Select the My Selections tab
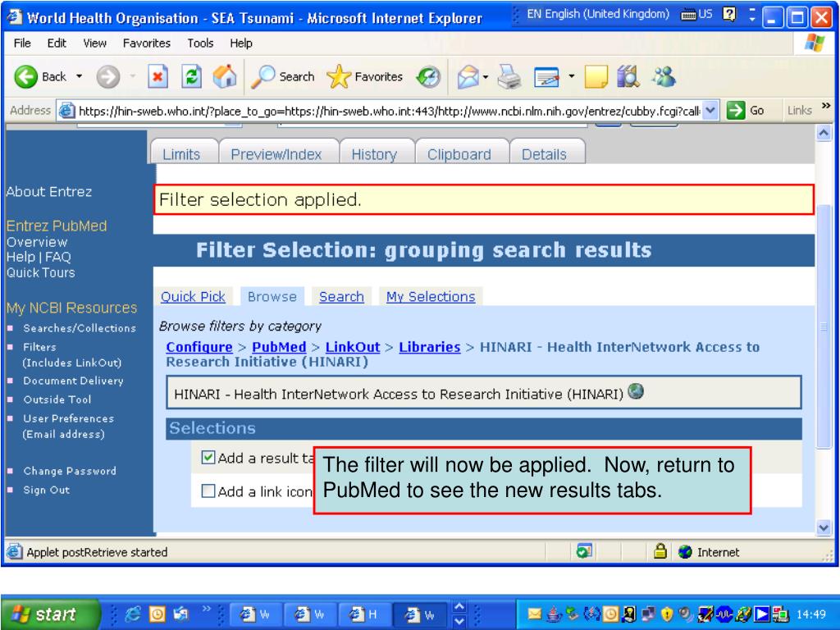840x630 pixels. (431, 296)
